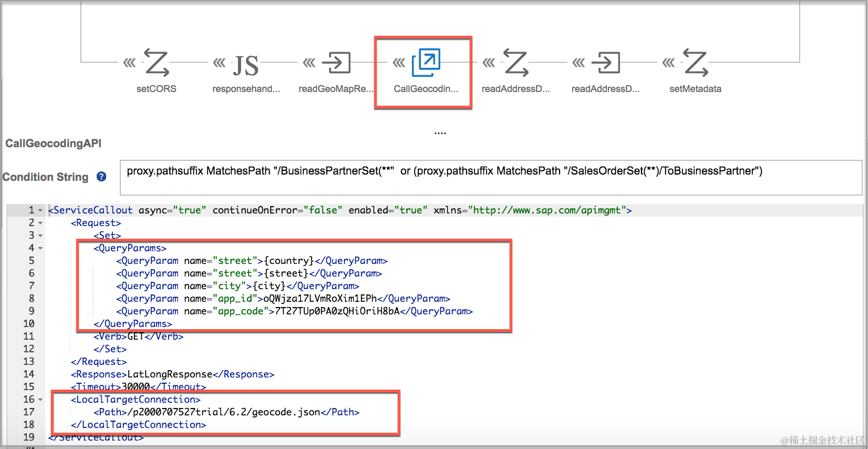868x449 pixels.
Task: Click the Verb GET line
Action: click(139, 336)
